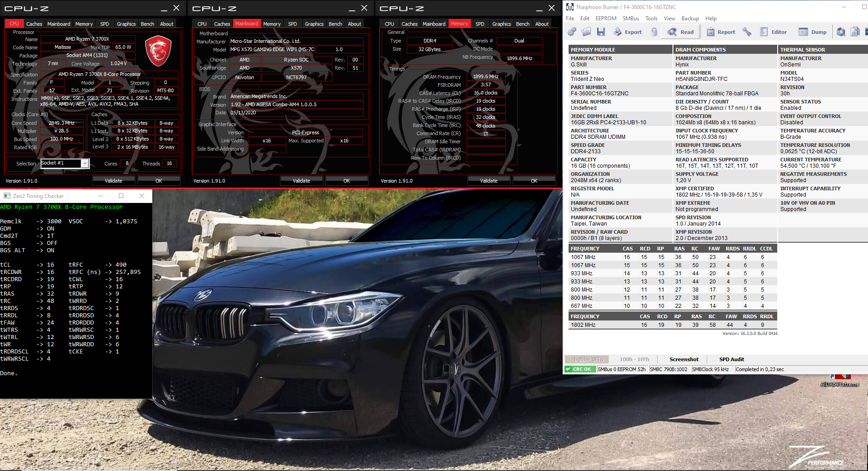Maximize the Zen2 Timing Checker window

click(x=121, y=196)
